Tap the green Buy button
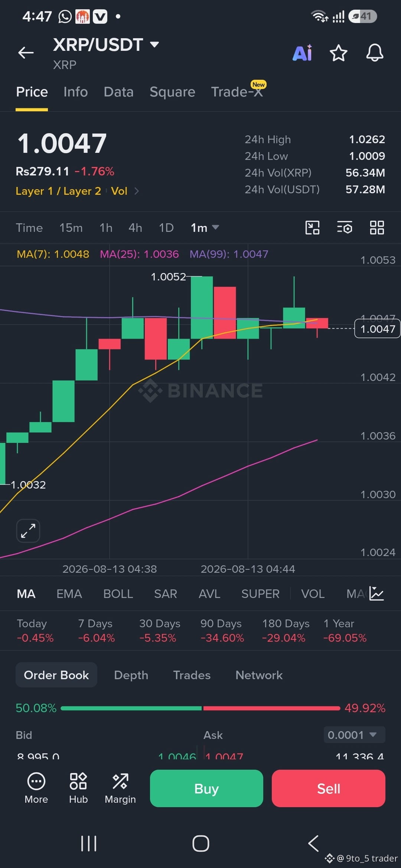Image resolution: width=401 pixels, height=868 pixels. [x=206, y=788]
